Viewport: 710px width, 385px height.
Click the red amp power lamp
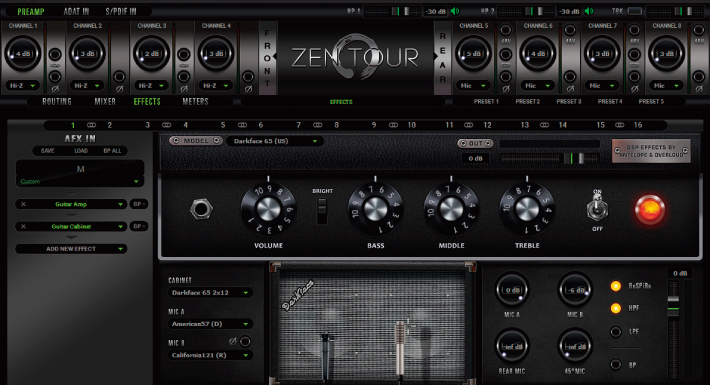[x=649, y=210]
